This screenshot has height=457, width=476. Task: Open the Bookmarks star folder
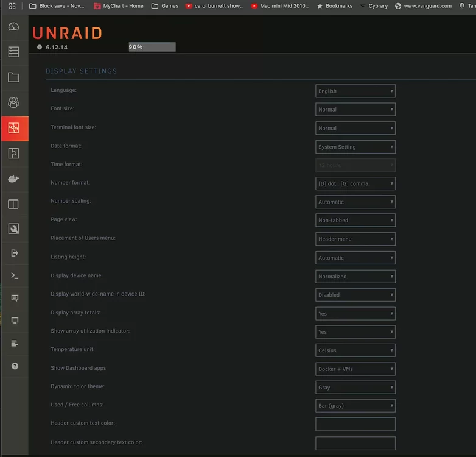[335, 5]
